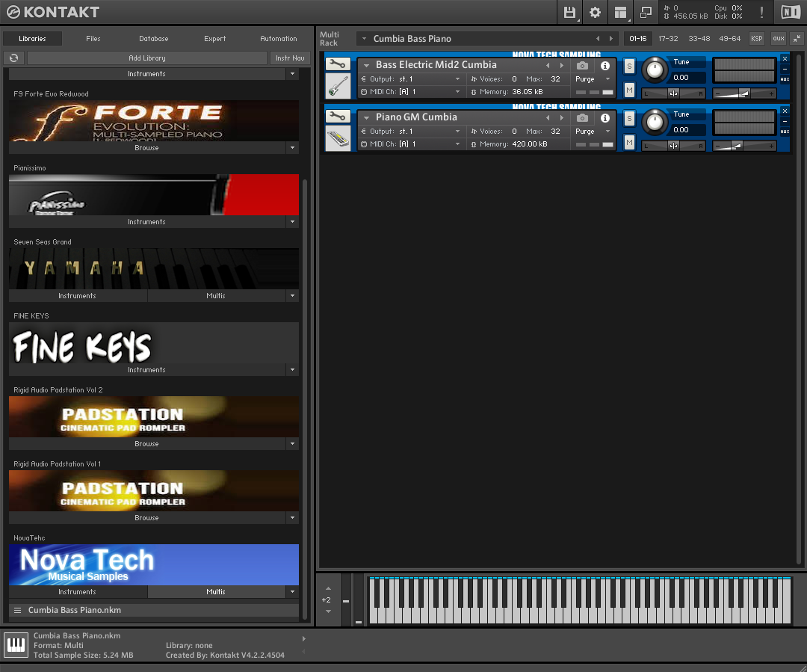Open edit wrench for Piano GM Cumbia

[338, 117]
